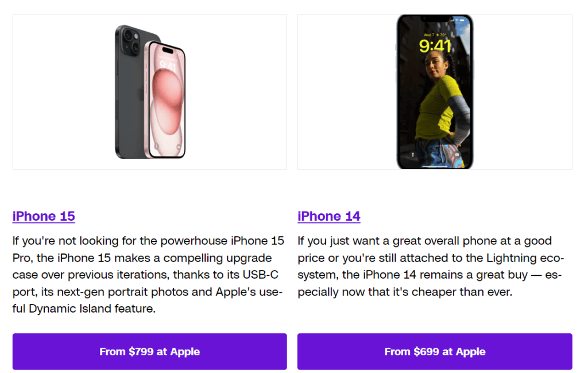
Task: Click the purple buy button under iPhone 15
Action: 149,352
